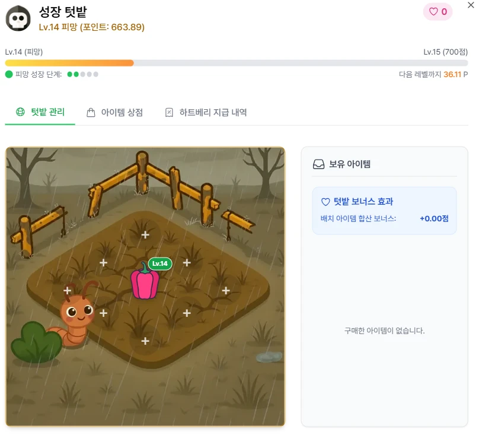
Task: Click the grey stone in the grass
Action: coord(269,357)
